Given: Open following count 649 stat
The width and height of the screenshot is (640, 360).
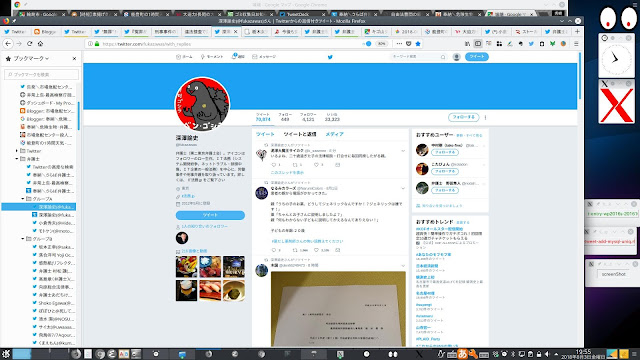Looking at the screenshot, I should click(285, 117).
